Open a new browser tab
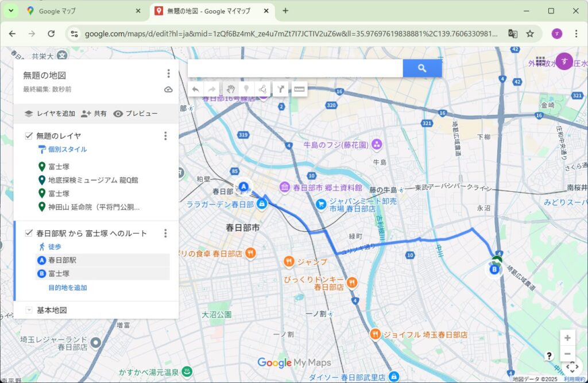 (x=285, y=11)
